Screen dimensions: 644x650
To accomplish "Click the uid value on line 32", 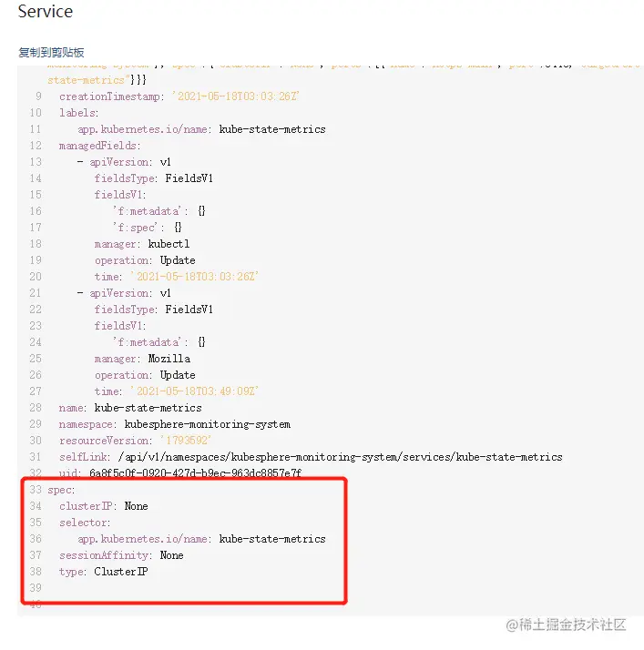I will tap(196, 473).
